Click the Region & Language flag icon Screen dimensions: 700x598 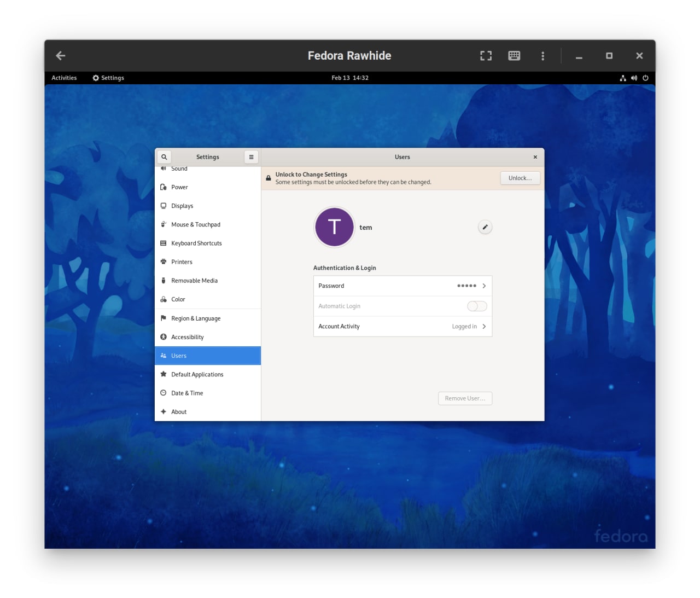click(164, 318)
